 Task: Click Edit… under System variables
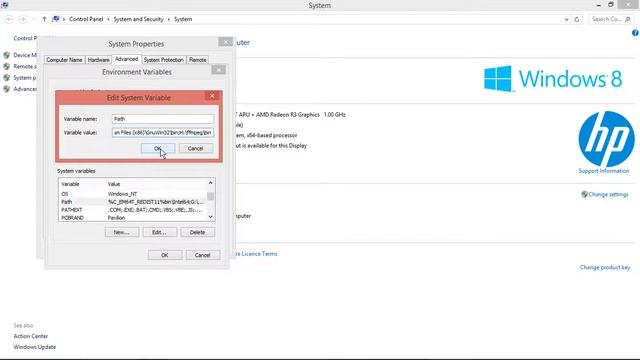(x=159, y=232)
